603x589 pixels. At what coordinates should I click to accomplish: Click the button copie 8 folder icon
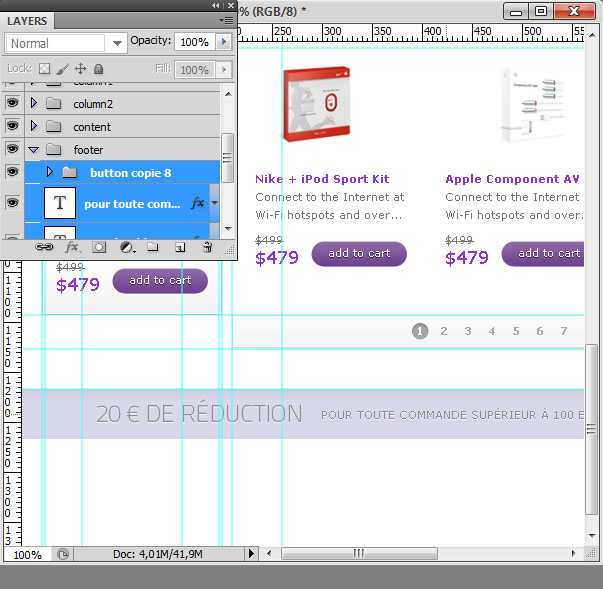[70, 172]
